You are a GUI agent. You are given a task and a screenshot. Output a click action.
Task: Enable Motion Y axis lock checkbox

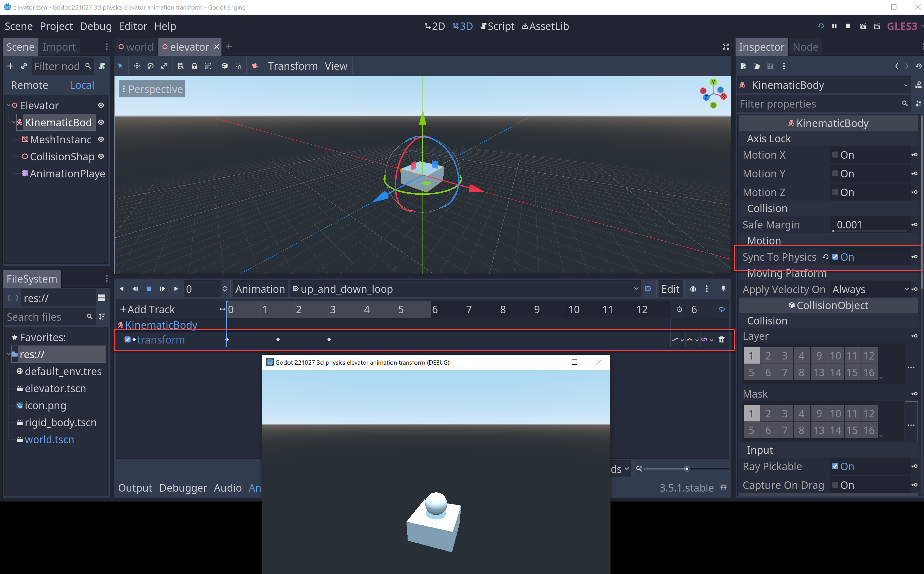click(835, 174)
